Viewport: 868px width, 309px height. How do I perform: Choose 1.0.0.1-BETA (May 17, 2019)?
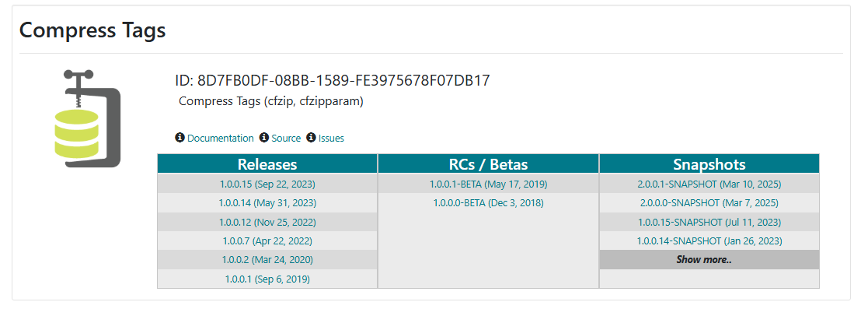pos(488,184)
